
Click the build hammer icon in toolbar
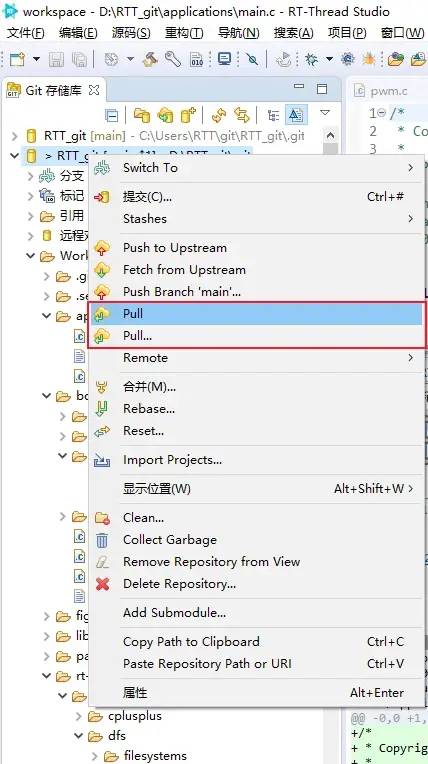(150, 59)
